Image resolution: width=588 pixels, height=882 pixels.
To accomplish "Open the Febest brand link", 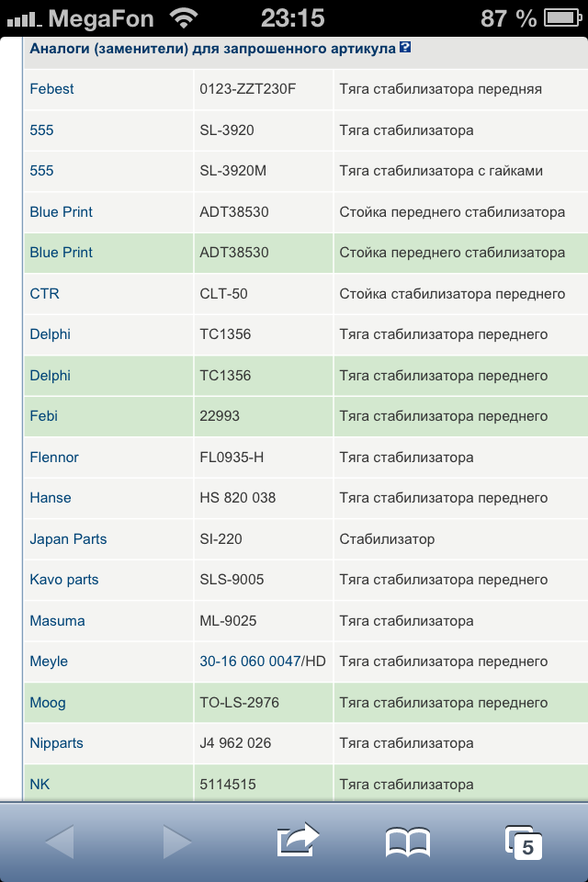I will (x=51, y=89).
